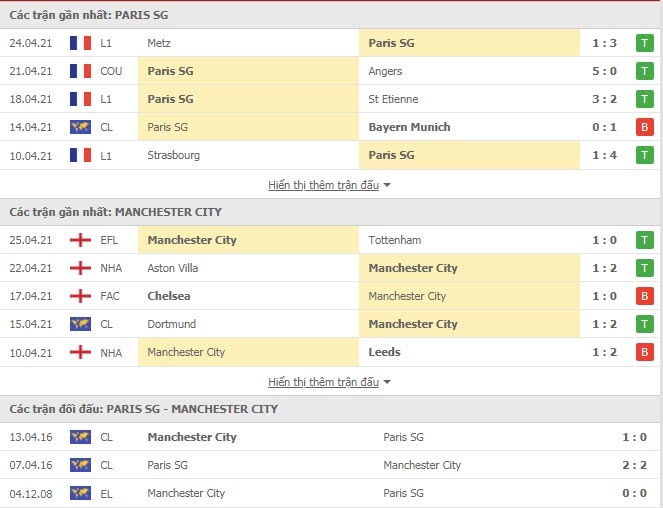
Task: Open the St Etienne match score 3:2
Action: (x=604, y=99)
